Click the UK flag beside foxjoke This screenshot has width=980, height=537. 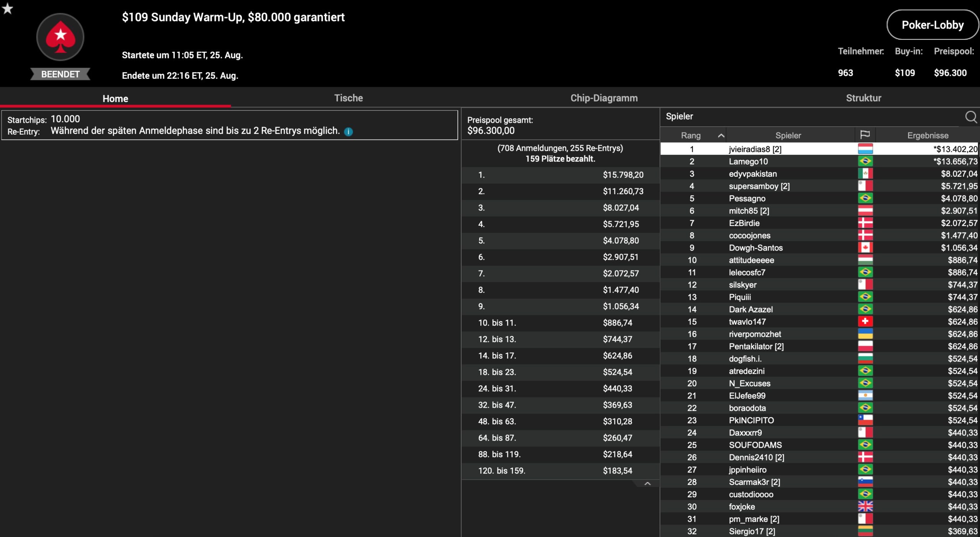coord(865,506)
